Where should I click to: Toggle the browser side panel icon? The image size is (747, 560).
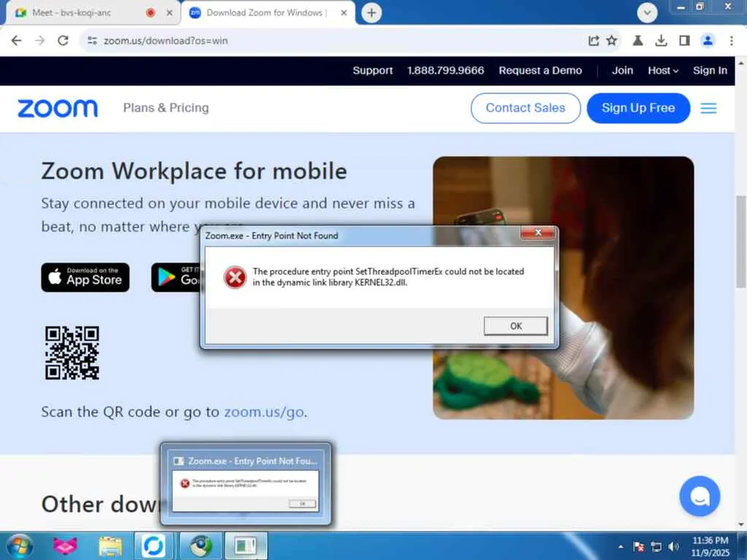(684, 41)
